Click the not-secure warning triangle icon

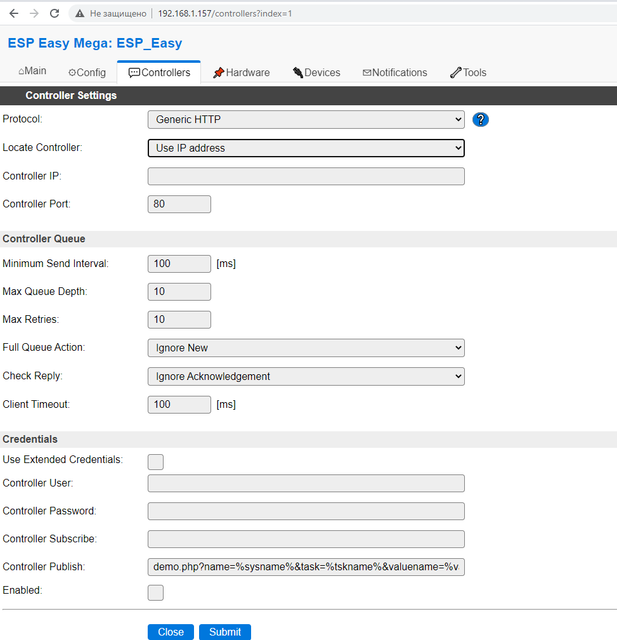click(x=80, y=13)
